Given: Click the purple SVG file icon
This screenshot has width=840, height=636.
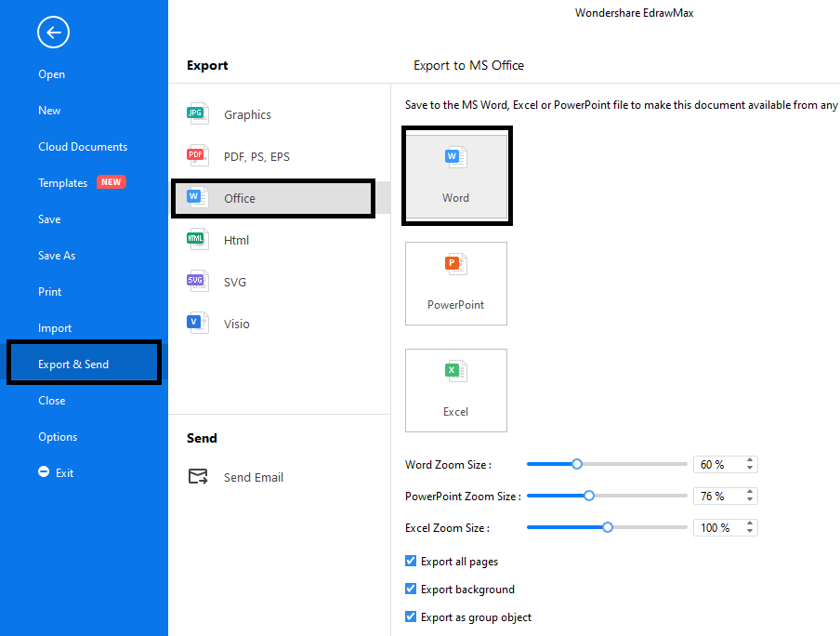Looking at the screenshot, I should (x=197, y=281).
